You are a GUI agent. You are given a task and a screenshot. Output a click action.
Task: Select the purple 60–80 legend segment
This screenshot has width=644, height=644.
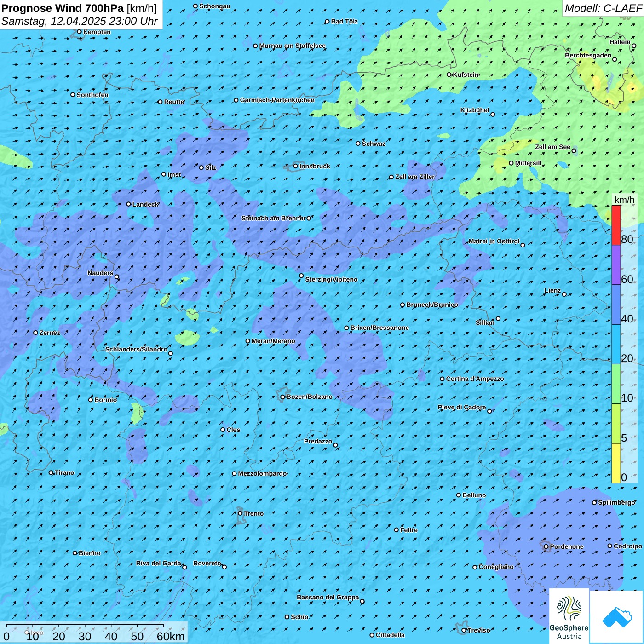click(x=616, y=264)
